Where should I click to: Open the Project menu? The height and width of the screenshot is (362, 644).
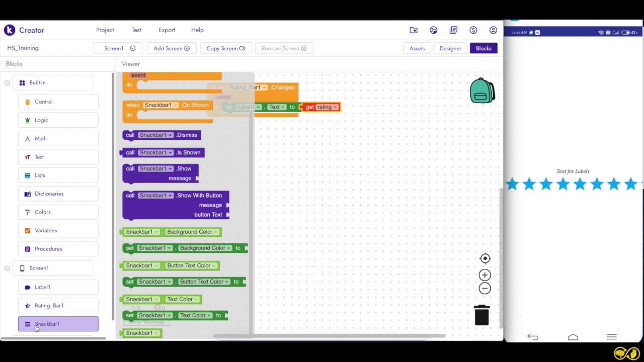click(105, 30)
